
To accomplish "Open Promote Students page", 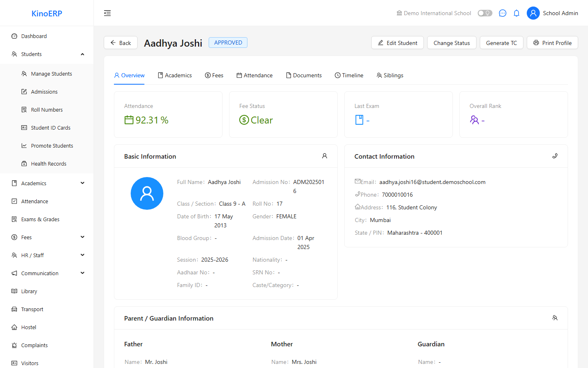I will point(47,146).
